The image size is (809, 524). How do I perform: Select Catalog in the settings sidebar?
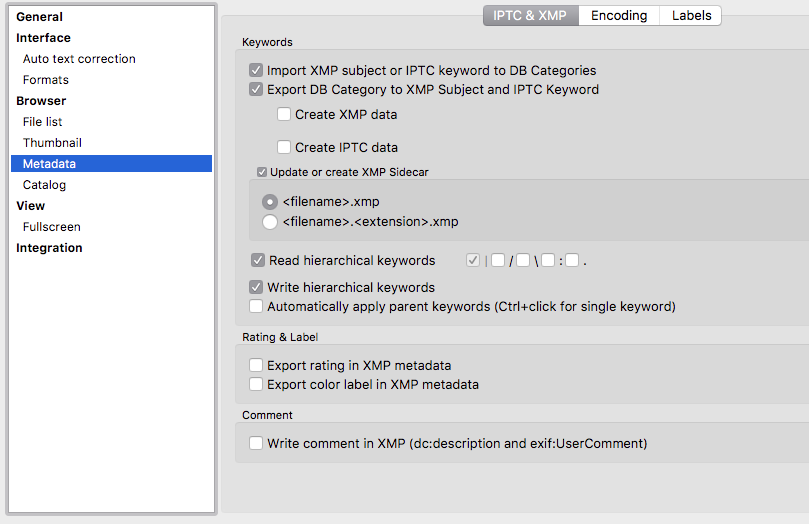44,185
